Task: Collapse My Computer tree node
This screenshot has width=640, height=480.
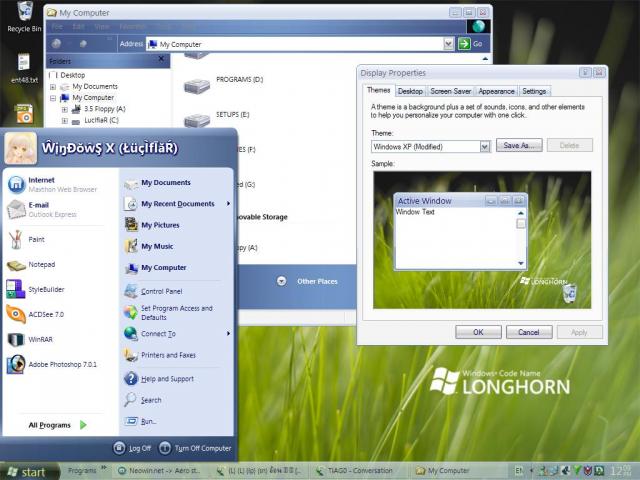Action: tap(53, 98)
